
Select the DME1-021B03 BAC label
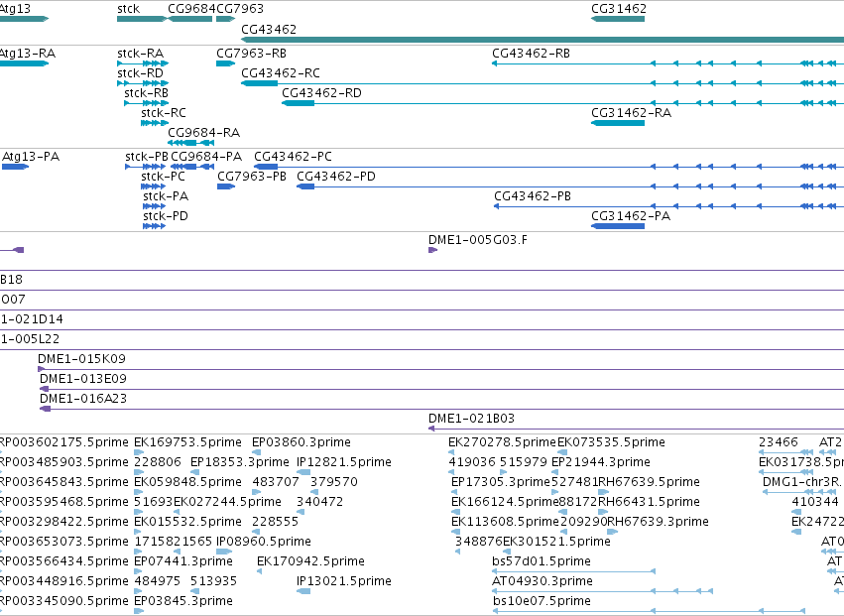point(471,419)
